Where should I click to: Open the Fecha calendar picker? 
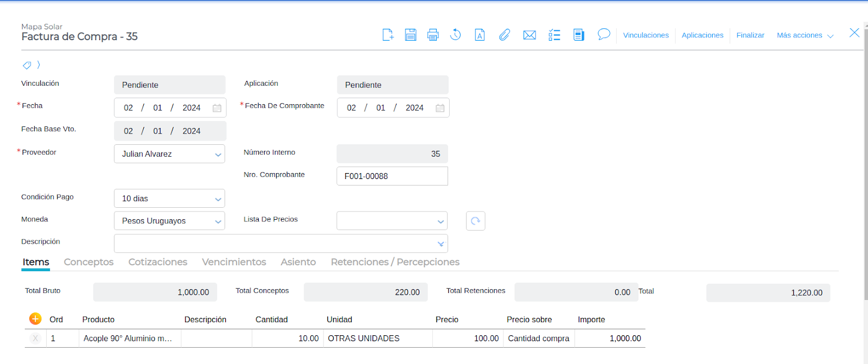[217, 108]
